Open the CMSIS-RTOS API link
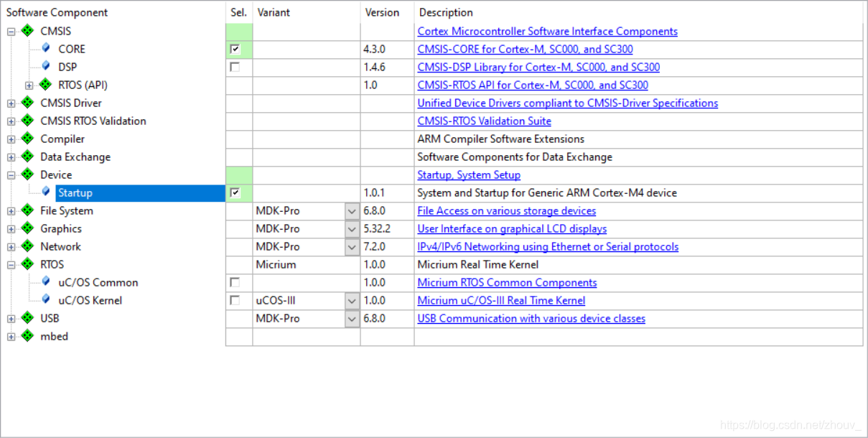Screen dimensions: 868x438 (x=533, y=85)
